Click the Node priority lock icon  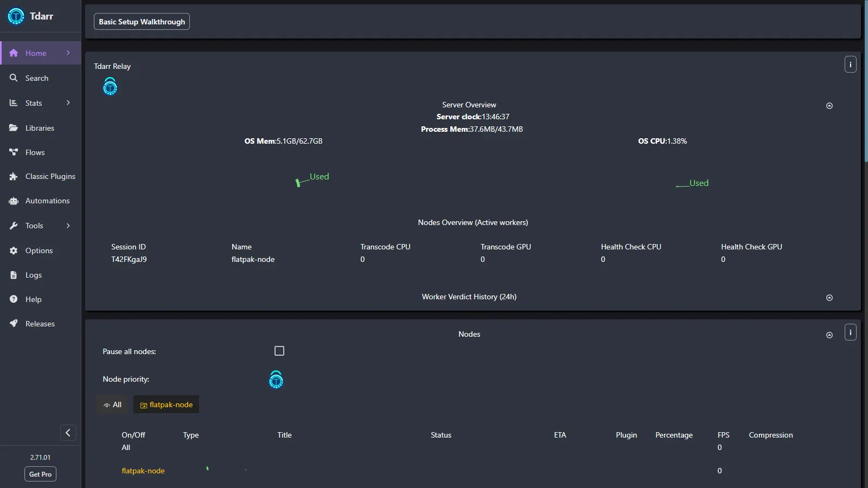(276, 380)
